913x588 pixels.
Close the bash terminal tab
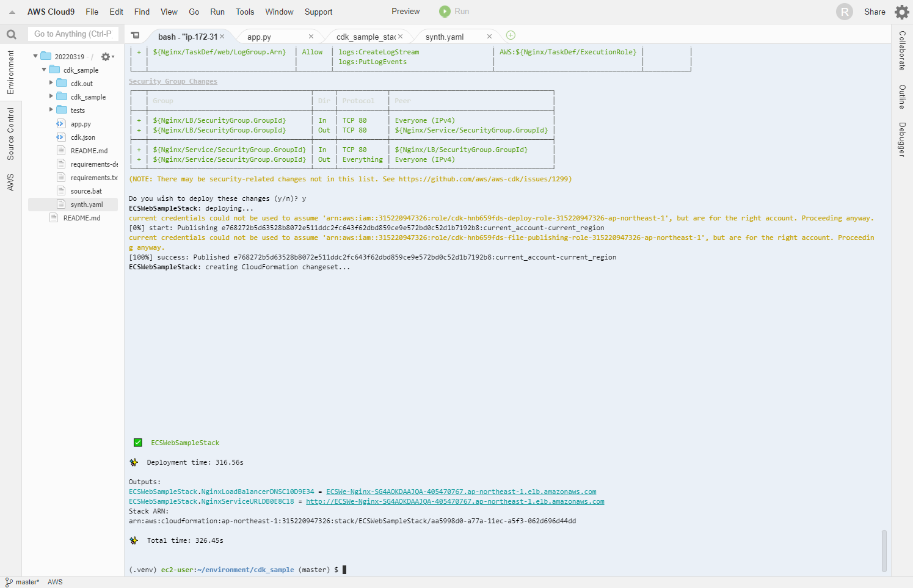pos(222,37)
